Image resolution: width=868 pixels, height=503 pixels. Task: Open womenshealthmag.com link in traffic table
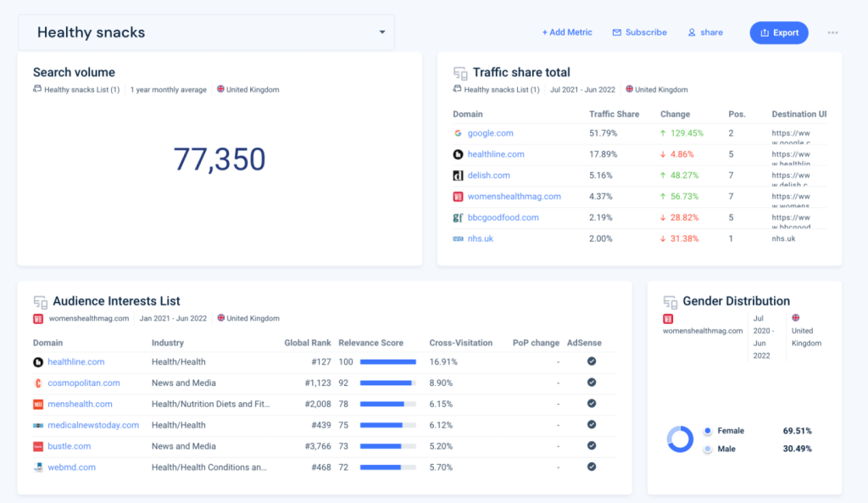[515, 197]
